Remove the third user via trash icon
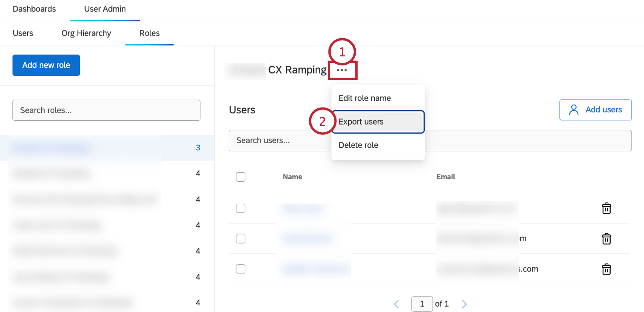This screenshot has height=312, width=644. 606,269
